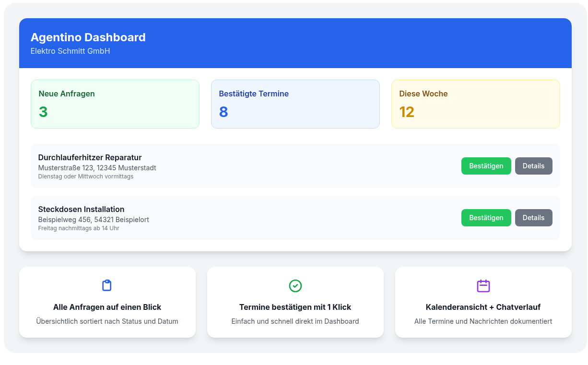Click the yellow number 12 in Diese Woche

pyautogui.click(x=407, y=112)
